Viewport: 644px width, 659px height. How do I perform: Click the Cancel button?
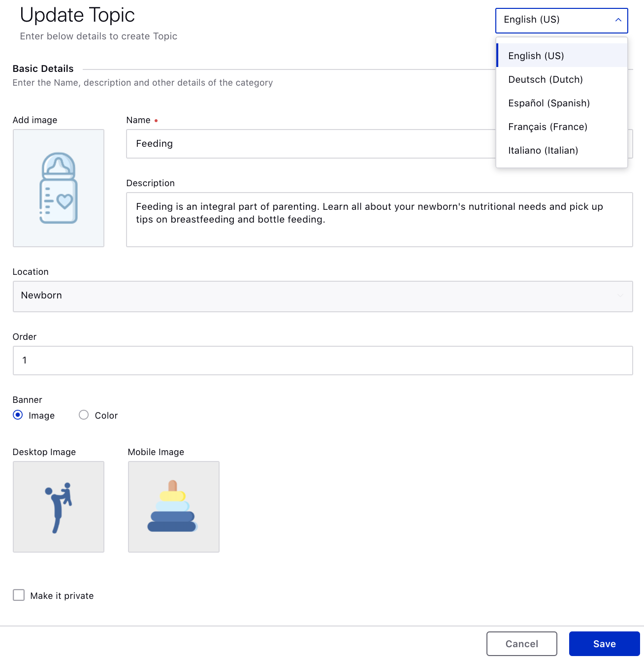[522, 644]
